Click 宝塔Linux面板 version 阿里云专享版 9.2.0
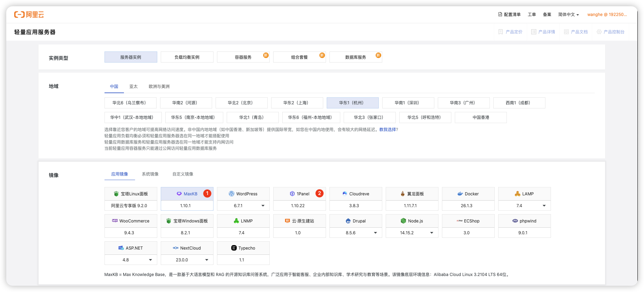 pos(131,206)
